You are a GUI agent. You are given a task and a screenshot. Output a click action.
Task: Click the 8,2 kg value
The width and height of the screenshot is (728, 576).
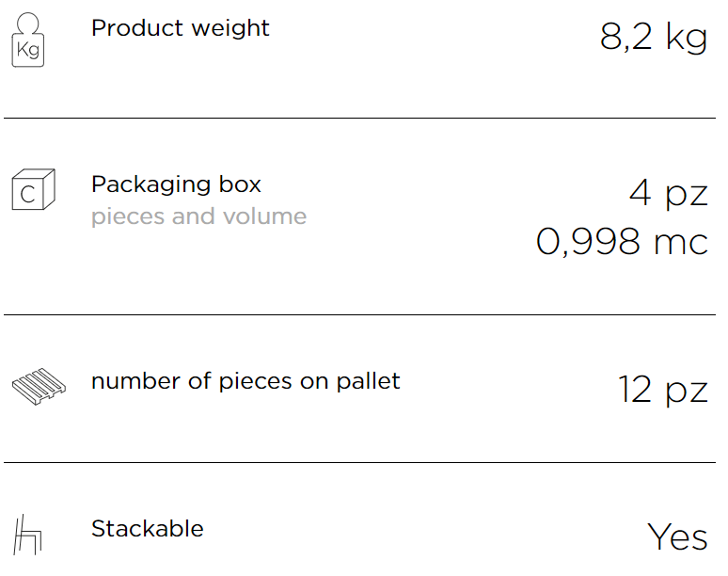coord(654,37)
